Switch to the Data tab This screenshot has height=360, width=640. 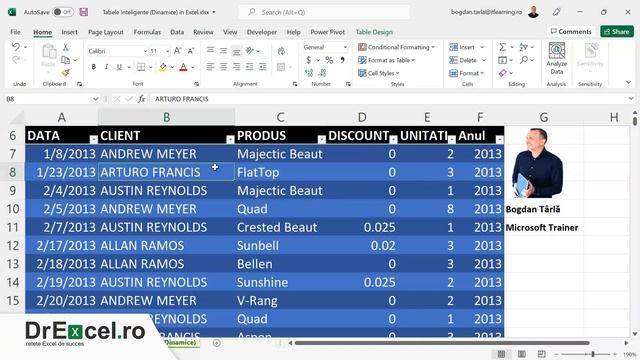point(177,32)
